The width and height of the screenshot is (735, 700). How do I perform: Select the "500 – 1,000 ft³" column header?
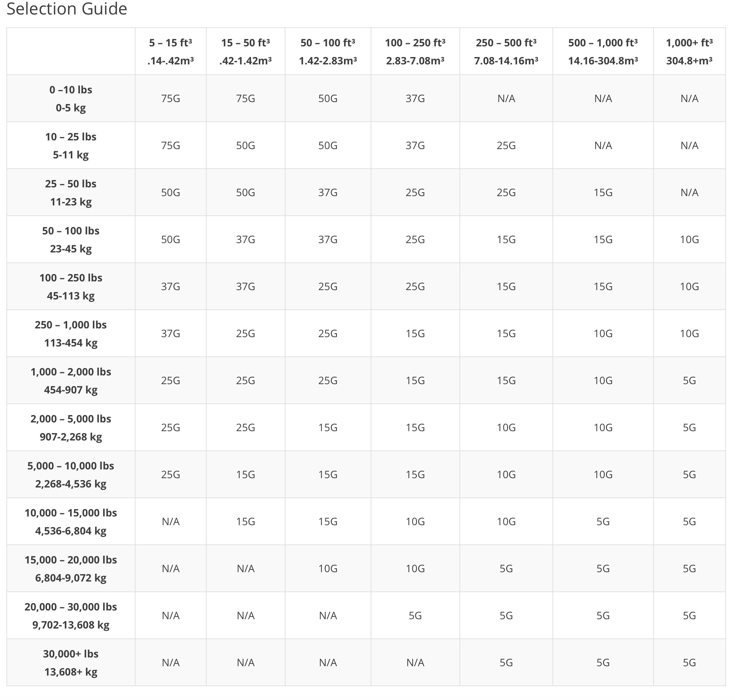point(603,43)
